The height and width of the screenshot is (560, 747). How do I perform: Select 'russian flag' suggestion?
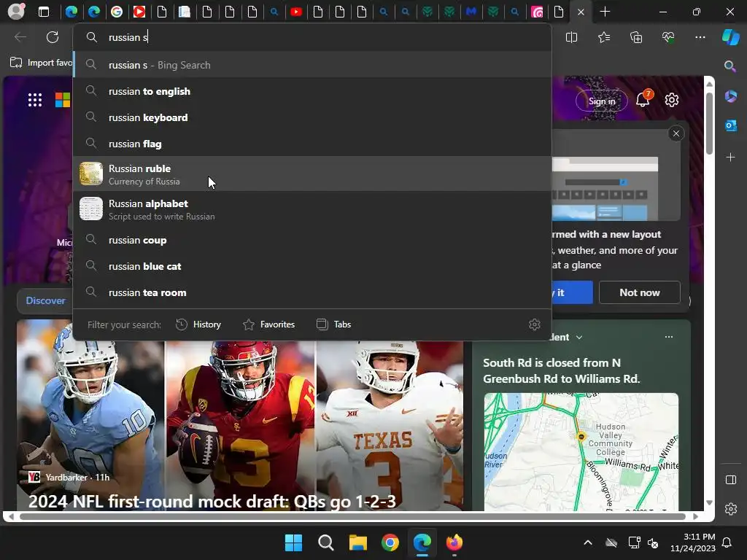312,144
